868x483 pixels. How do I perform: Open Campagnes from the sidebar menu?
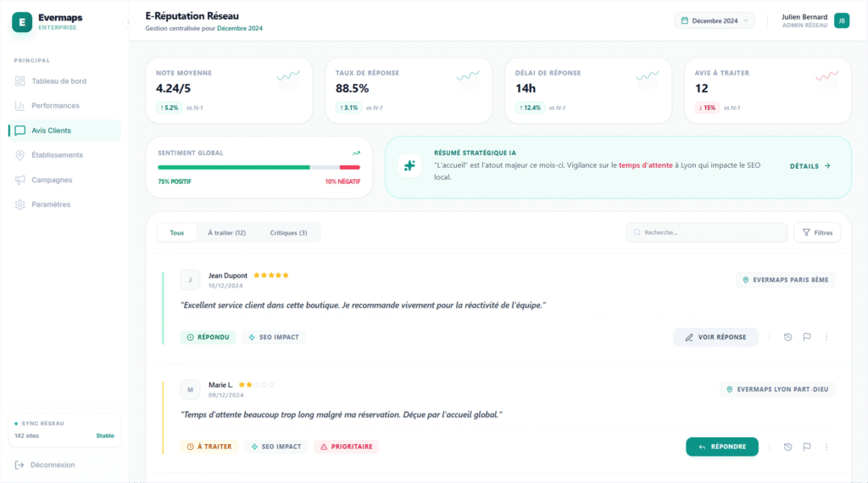[x=52, y=180]
